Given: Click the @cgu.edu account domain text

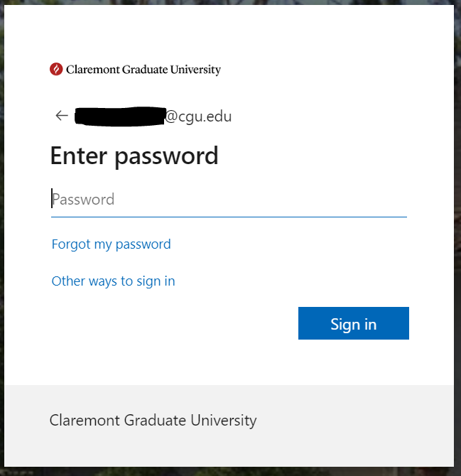Looking at the screenshot, I should pyautogui.click(x=198, y=117).
